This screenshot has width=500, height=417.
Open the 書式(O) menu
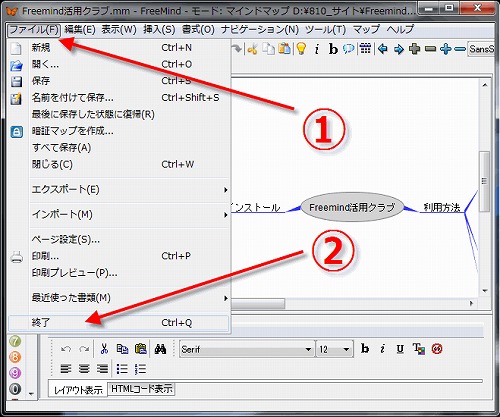pos(198,30)
